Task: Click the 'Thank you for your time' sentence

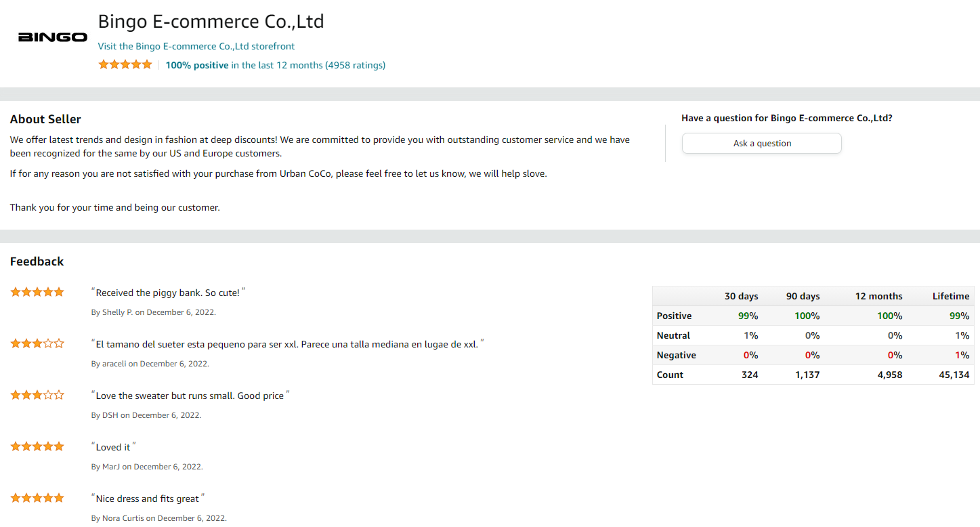Action: click(x=115, y=207)
